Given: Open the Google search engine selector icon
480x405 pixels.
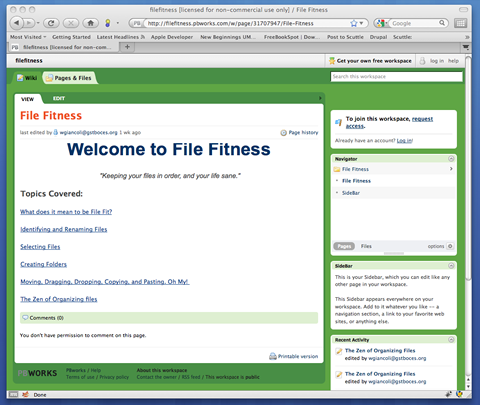Looking at the screenshot, I should (x=380, y=23).
